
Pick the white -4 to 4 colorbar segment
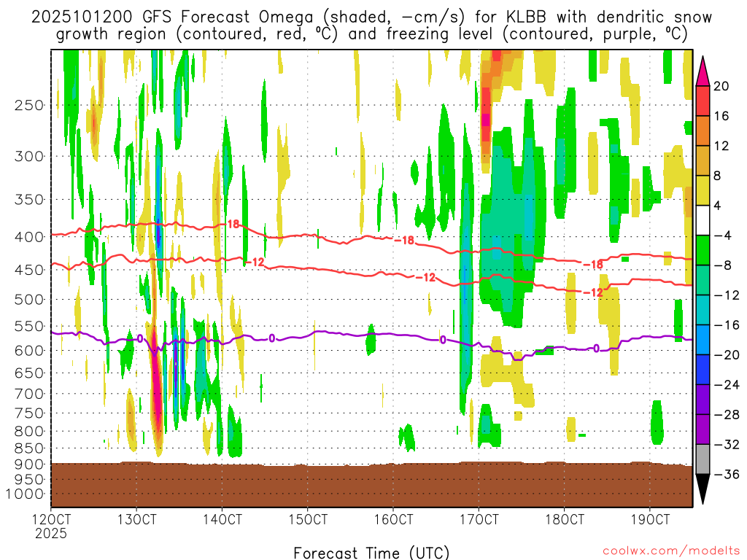703,220
